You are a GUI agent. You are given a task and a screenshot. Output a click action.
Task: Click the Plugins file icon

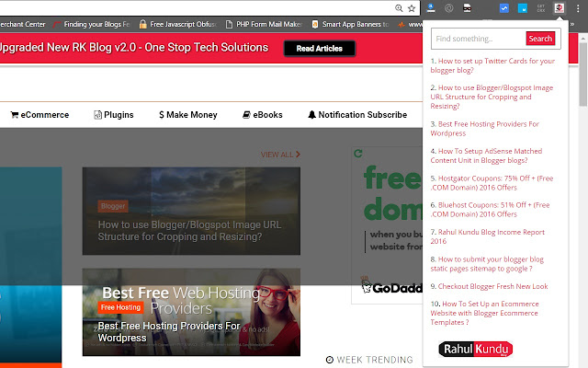[x=97, y=115]
